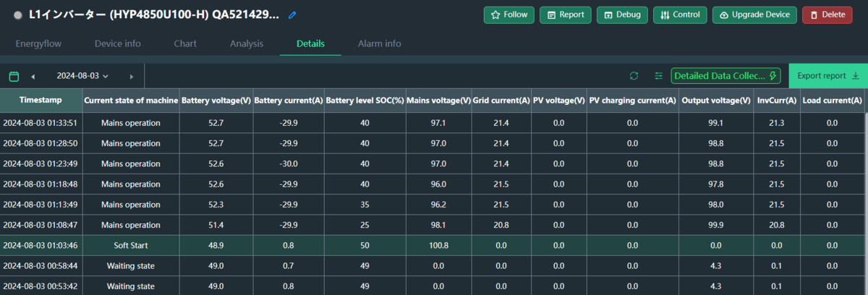Click the gray device status indicator dot
868x295 pixels.
point(17,14)
